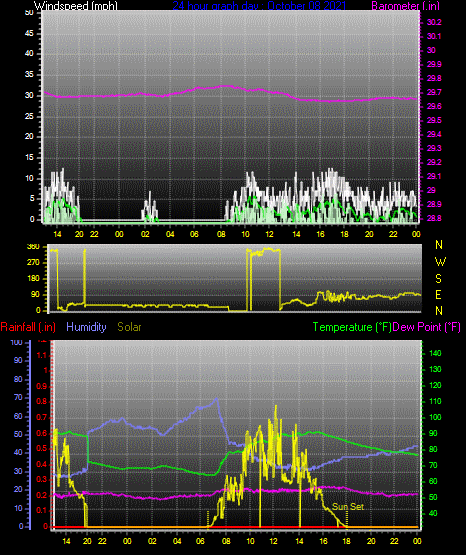The image size is (466, 555).
Task: Click the 90 humidity scale value
Action: coord(18,360)
